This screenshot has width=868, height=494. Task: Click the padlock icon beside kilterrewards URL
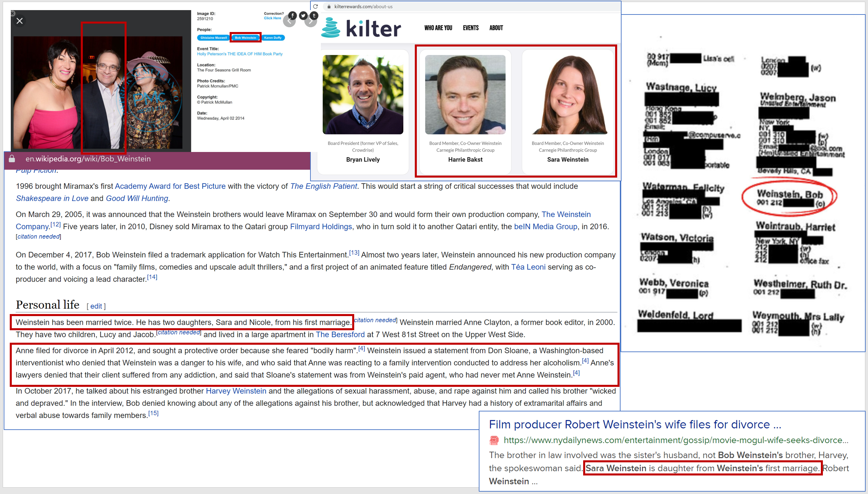coord(329,6)
